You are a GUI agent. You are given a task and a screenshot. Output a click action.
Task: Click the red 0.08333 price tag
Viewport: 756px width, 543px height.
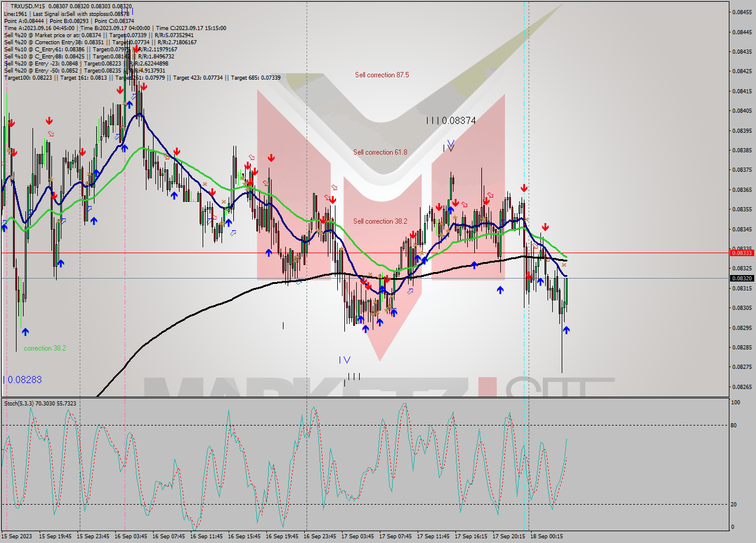point(742,253)
